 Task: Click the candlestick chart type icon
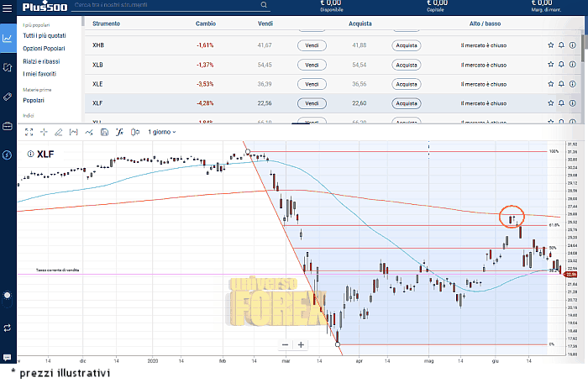click(135, 132)
